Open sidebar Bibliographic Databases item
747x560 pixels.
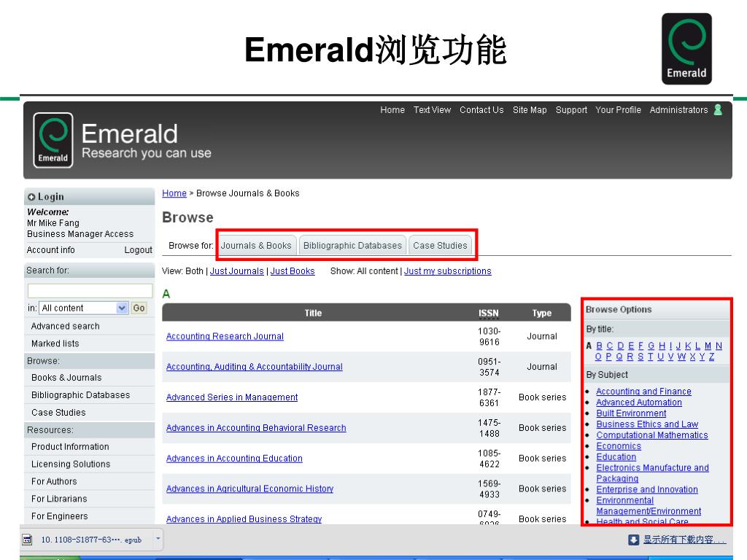coord(80,395)
